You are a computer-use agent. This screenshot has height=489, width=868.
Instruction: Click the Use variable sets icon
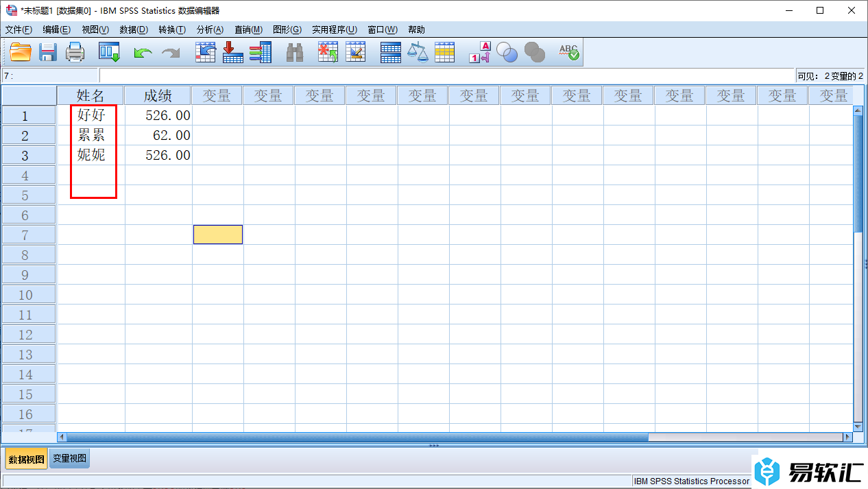click(x=507, y=52)
